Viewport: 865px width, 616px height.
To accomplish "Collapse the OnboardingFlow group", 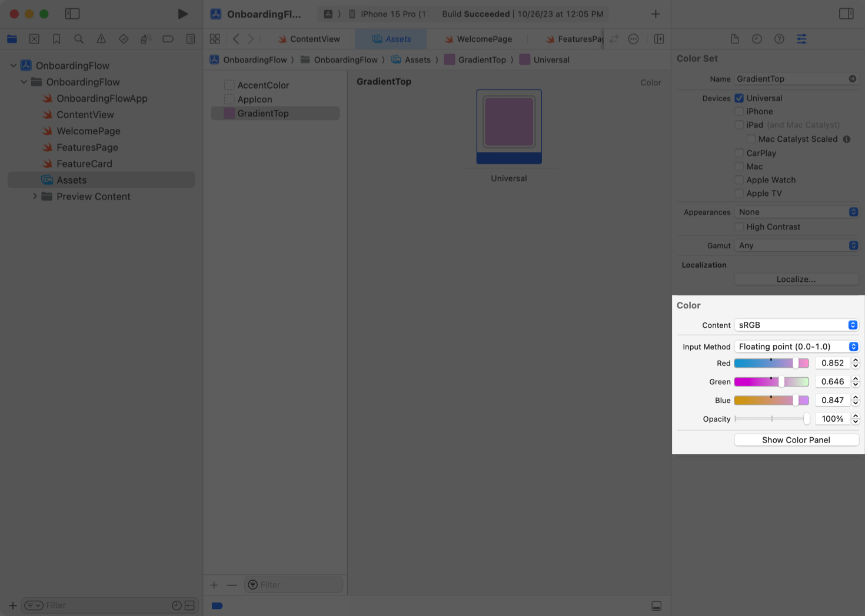I will [24, 82].
